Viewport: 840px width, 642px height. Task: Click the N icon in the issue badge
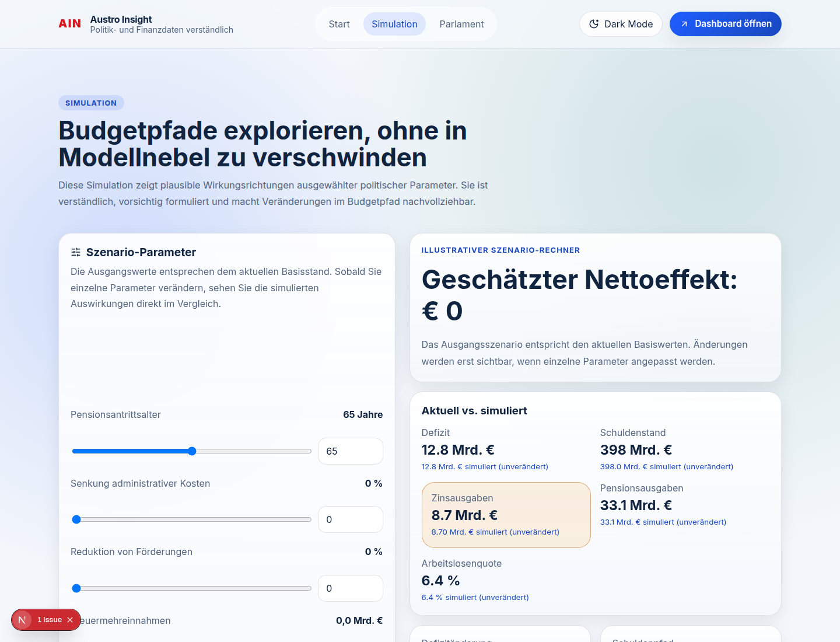(22, 620)
